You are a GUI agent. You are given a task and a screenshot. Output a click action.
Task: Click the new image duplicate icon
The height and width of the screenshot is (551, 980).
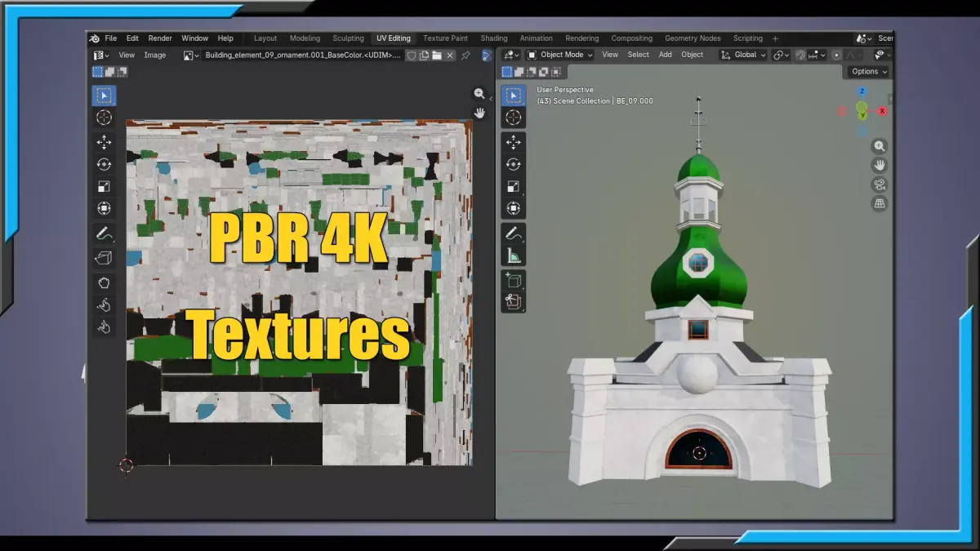pyautogui.click(x=425, y=56)
